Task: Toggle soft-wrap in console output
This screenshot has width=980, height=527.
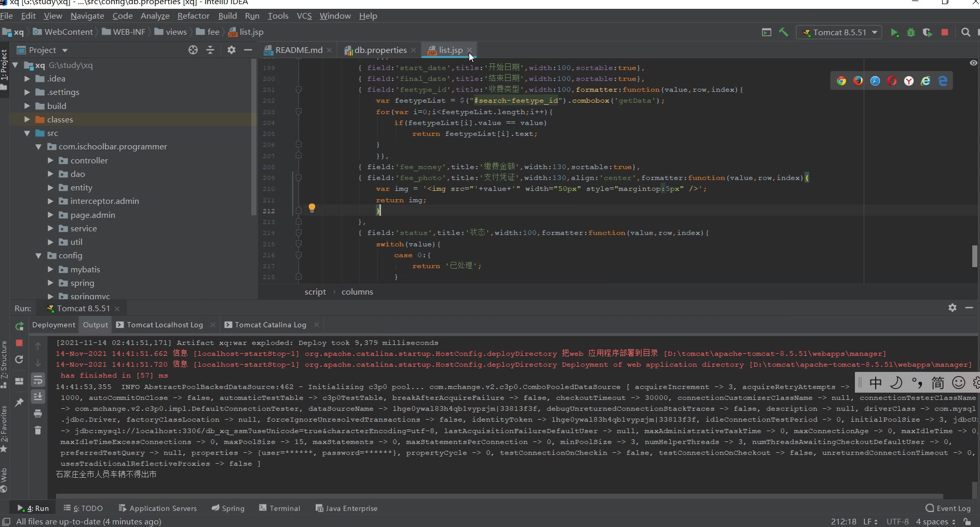Action: 38,380
